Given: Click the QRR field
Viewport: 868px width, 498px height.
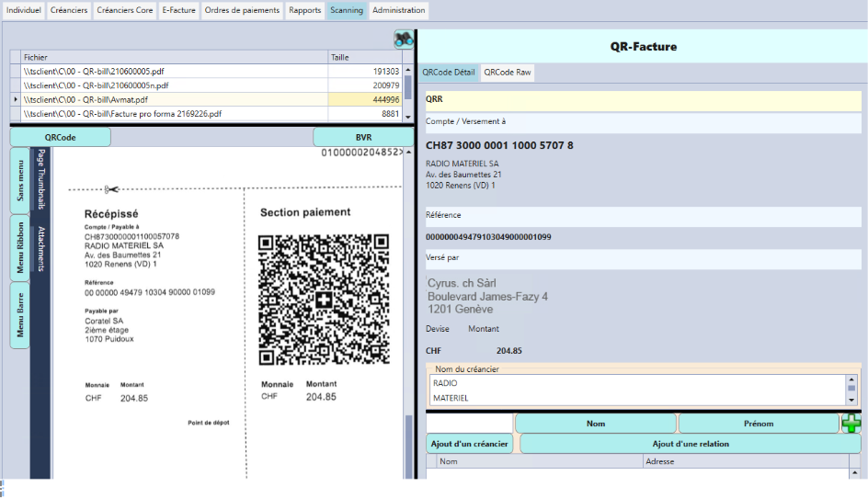Looking at the screenshot, I should point(644,99).
